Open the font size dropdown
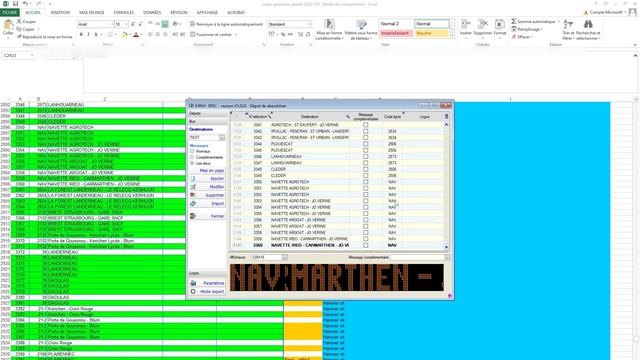 (126, 24)
